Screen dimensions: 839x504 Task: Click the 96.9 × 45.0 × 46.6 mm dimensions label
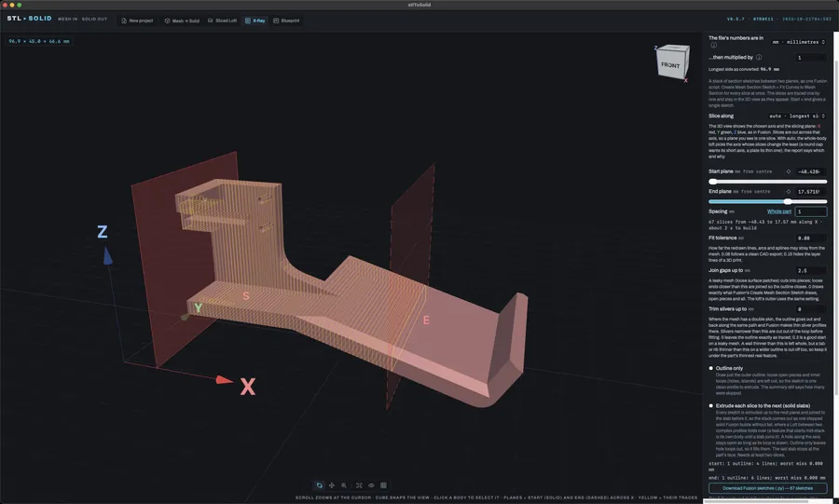coord(39,41)
